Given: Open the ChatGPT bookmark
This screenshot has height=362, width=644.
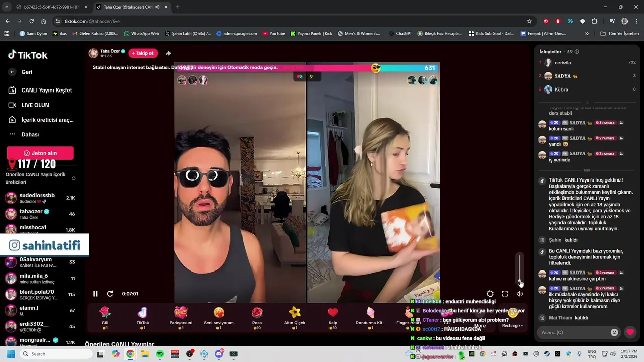Looking at the screenshot, I should [x=400, y=34].
